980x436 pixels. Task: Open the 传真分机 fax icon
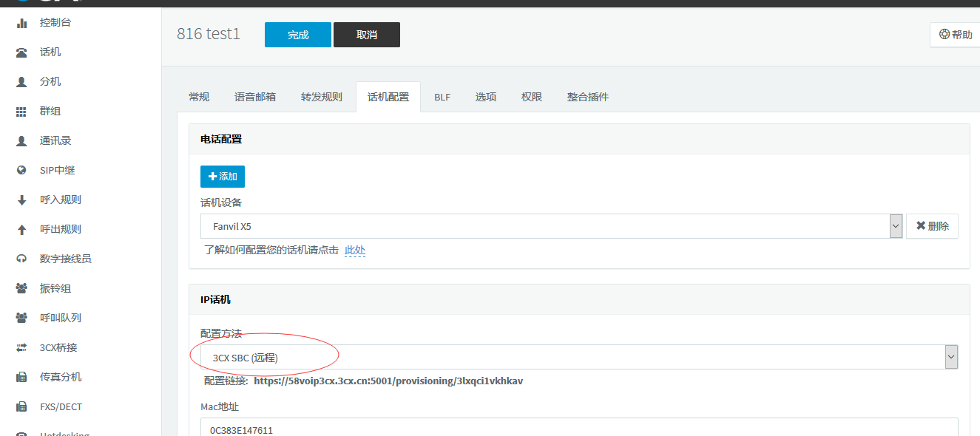[x=21, y=378]
